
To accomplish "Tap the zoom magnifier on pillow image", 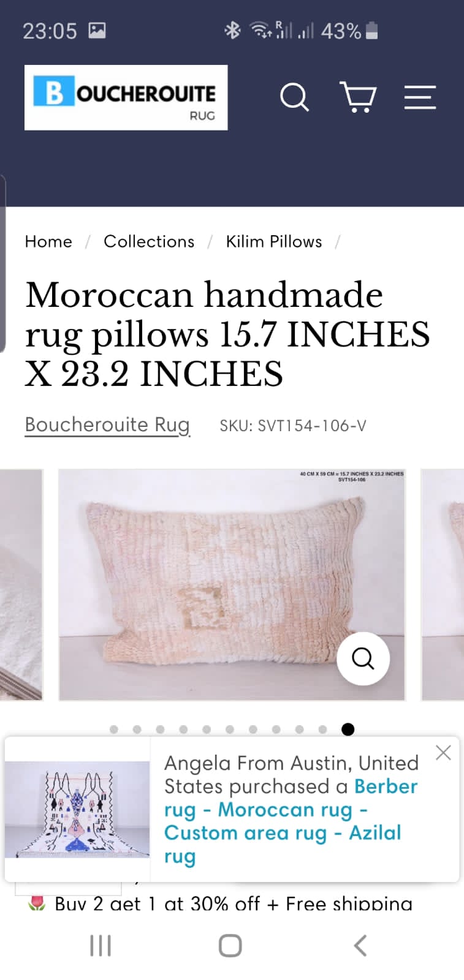I will tap(363, 658).
